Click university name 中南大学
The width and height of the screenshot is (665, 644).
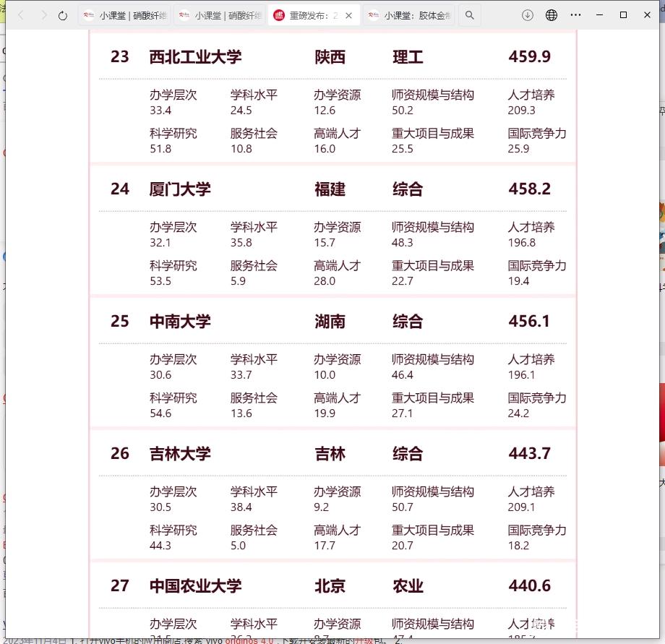click(x=180, y=322)
